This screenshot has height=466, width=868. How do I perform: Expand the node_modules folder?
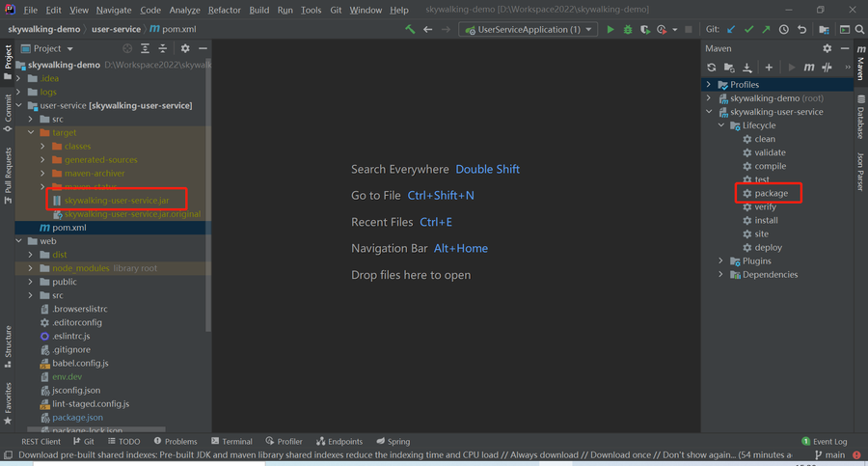31,268
